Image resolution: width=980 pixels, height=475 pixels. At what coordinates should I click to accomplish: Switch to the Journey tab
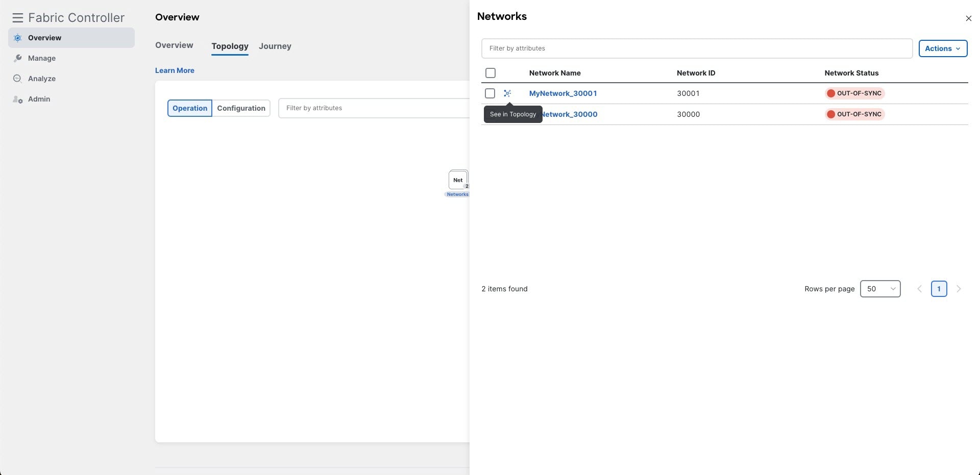point(275,46)
